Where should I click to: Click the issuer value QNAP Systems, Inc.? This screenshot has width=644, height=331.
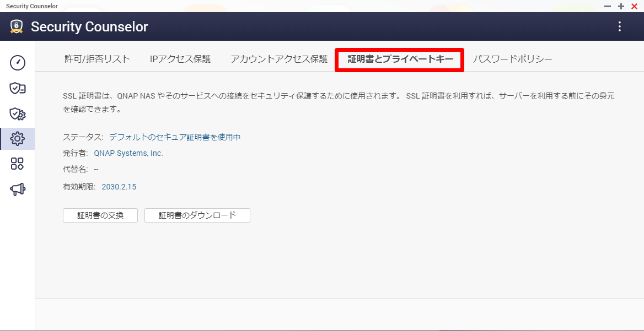128,154
